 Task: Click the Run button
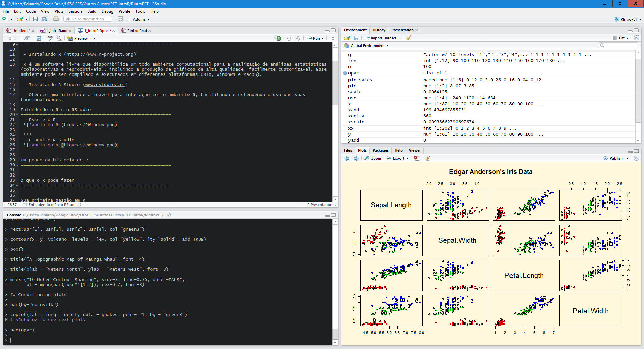(x=313, y=38)
